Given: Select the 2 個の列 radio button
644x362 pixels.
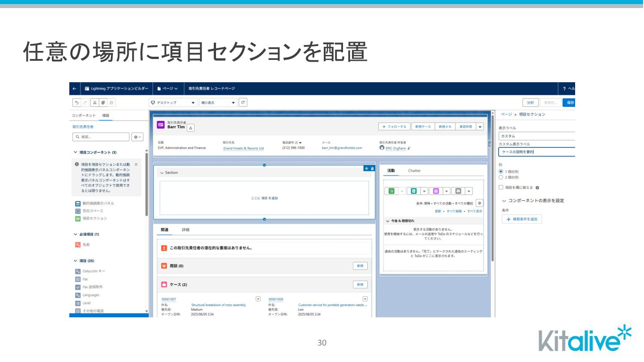Looking at the screenshot, I should pos(501,177).
